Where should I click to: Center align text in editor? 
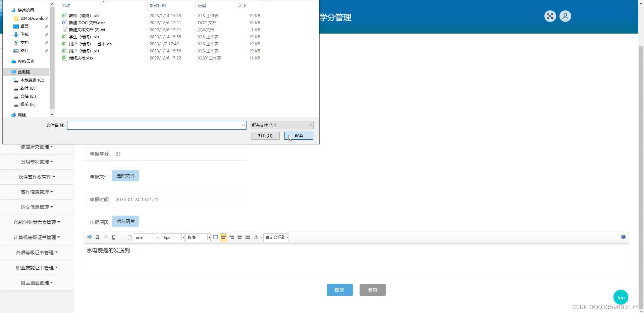click(x=240, y=237)
